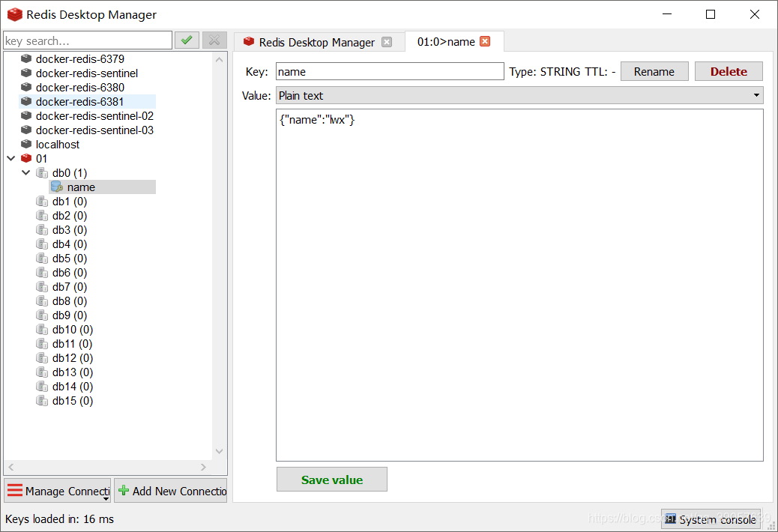778x532 pixels.
Task: Click the Save value button
Action: (x=332, y=480)
